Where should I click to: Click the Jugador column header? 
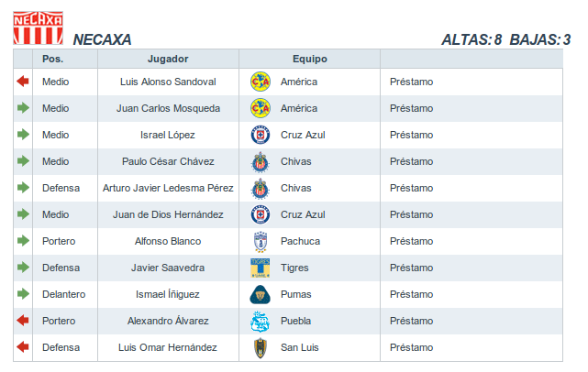[168, 59]
